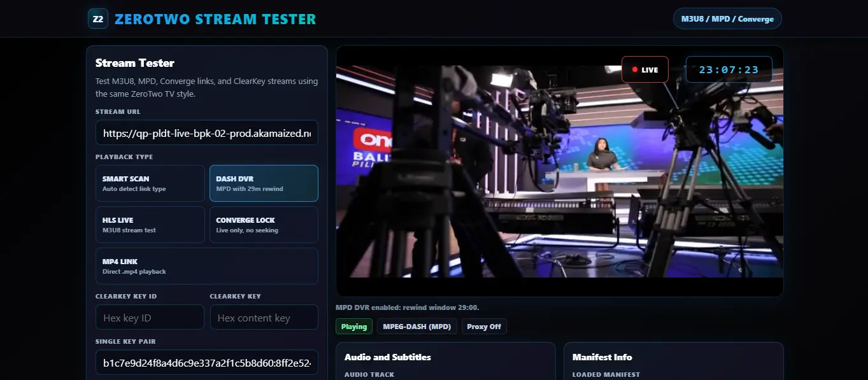Click the Audio and Subtitles panel heading
The height and width of the screenshot is (380, 868).
388,357
